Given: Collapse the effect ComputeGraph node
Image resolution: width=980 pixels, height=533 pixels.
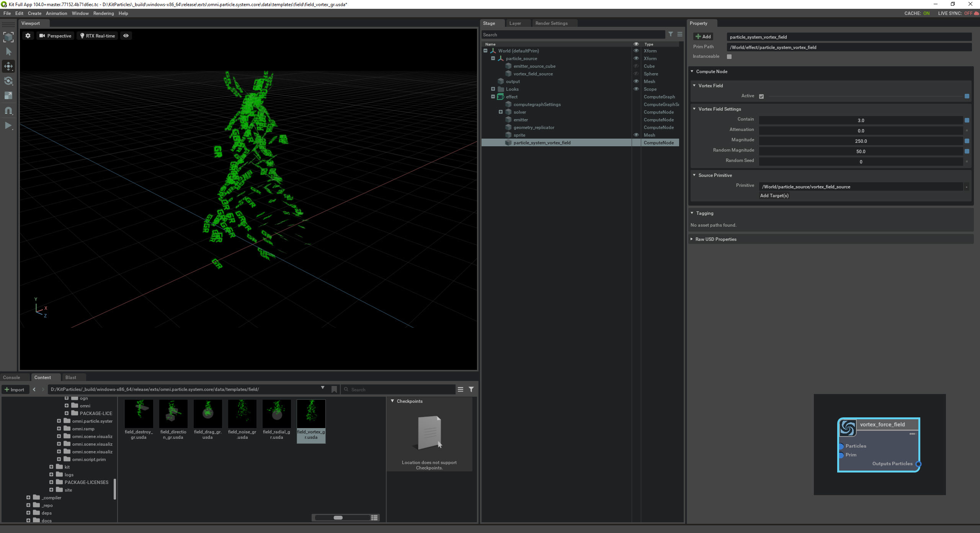Looking at the screenshot, I should [x=493, y=96].
